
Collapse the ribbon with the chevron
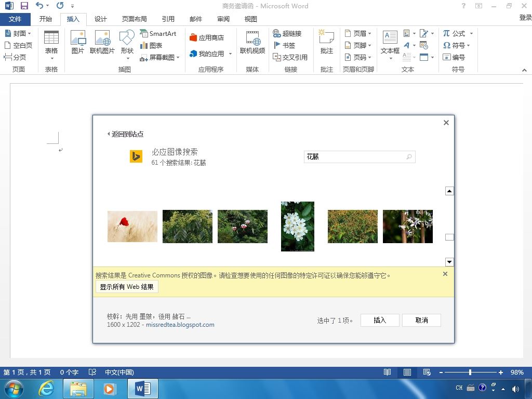pyautogui.click(x=524, y=70)
